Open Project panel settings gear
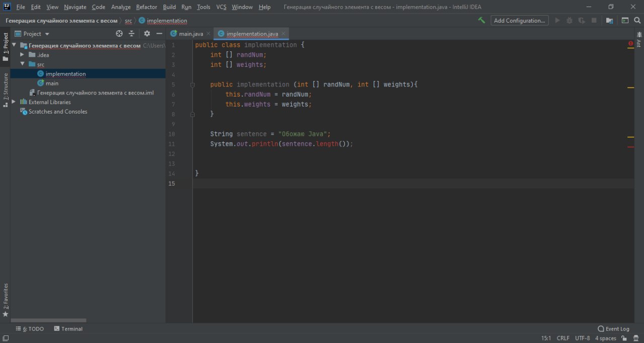The image size is (644, 343). click(147, 34)
